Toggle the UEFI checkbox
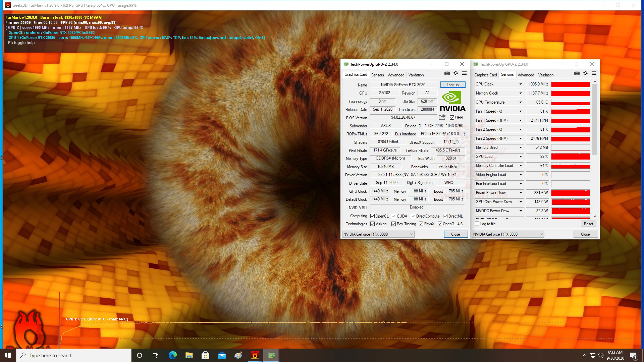This screenshot has height=362, width=644. click(x=452, y=118)
